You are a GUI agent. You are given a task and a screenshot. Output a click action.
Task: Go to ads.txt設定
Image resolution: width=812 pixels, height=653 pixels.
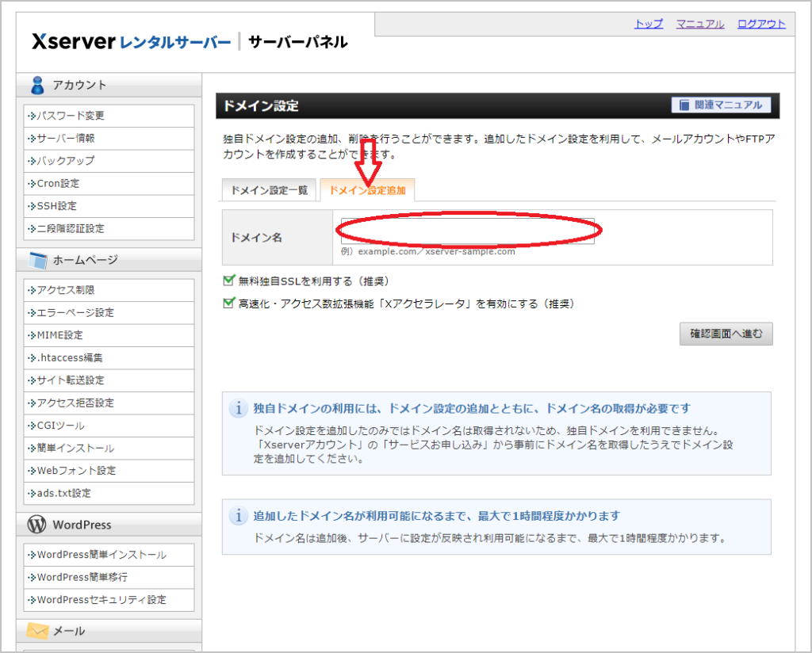(109, 493)
